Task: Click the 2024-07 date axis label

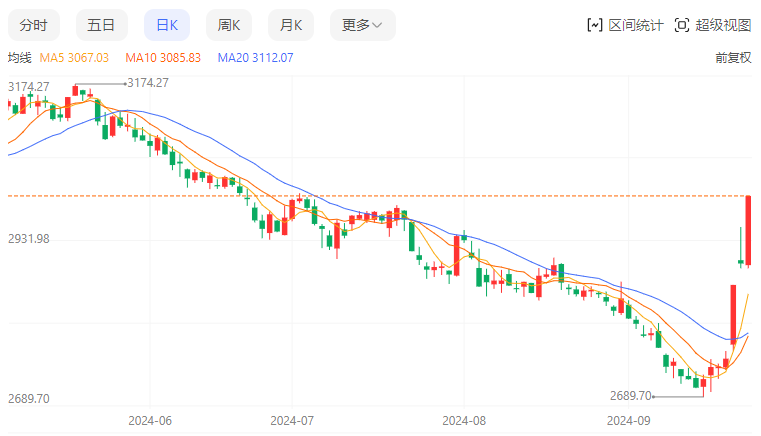Action: [x=292, y=420]
